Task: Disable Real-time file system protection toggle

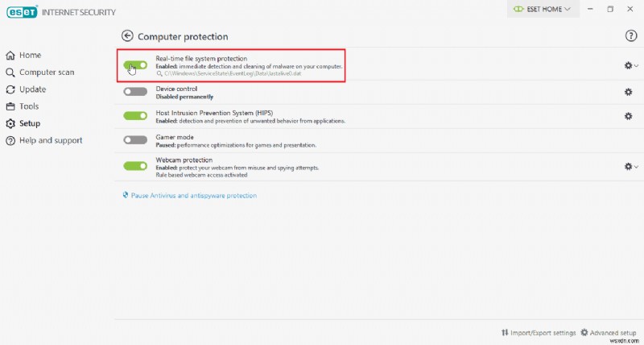Action: click(x=135, y=65)
